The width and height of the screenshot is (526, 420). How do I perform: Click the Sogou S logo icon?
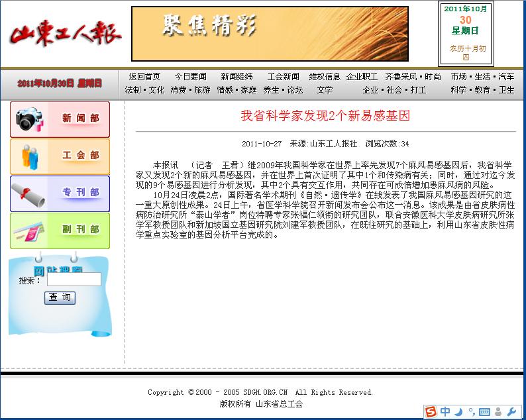pyautogui.click(x=431, y=411)
